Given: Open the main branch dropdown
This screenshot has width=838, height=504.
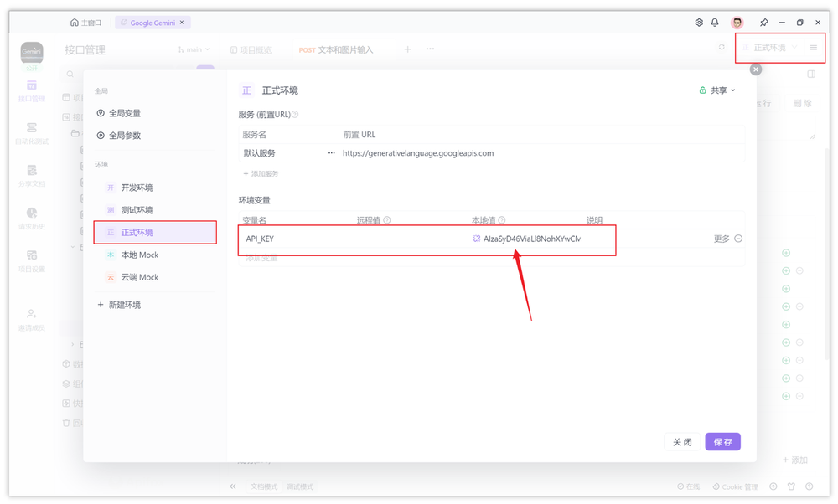Looking at the screenshot, I should tap(193, 49).
